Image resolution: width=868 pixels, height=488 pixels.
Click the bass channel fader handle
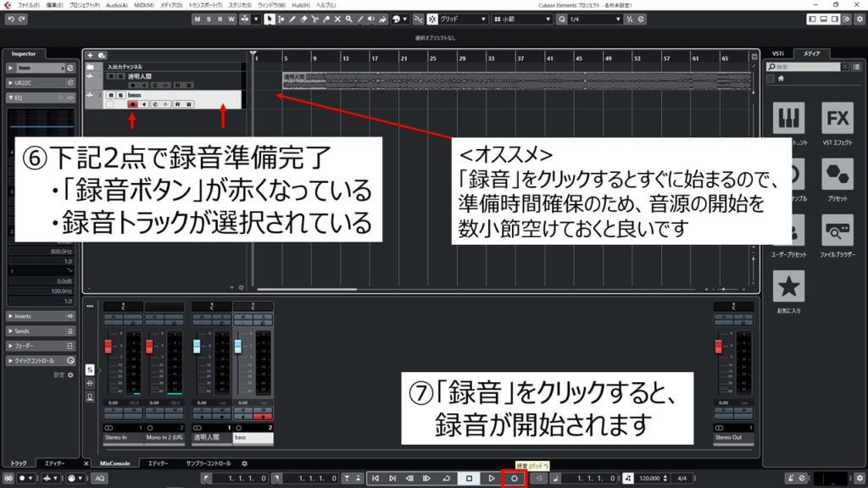point(238,347)
